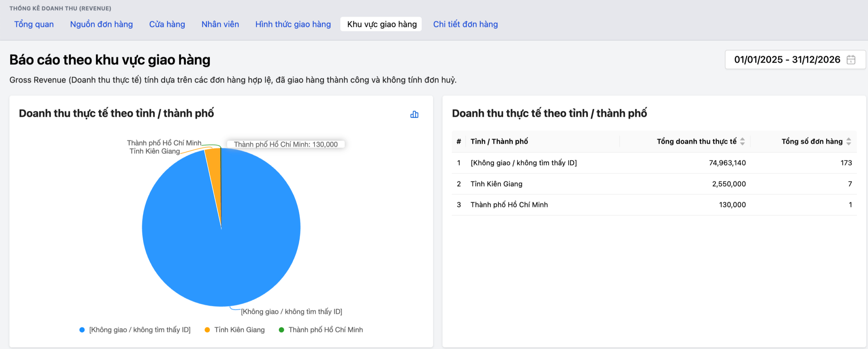This screenshot has width=868, height=349.
Task: Toggle blue legend dot for Không giao
Action: click(82, 330)
